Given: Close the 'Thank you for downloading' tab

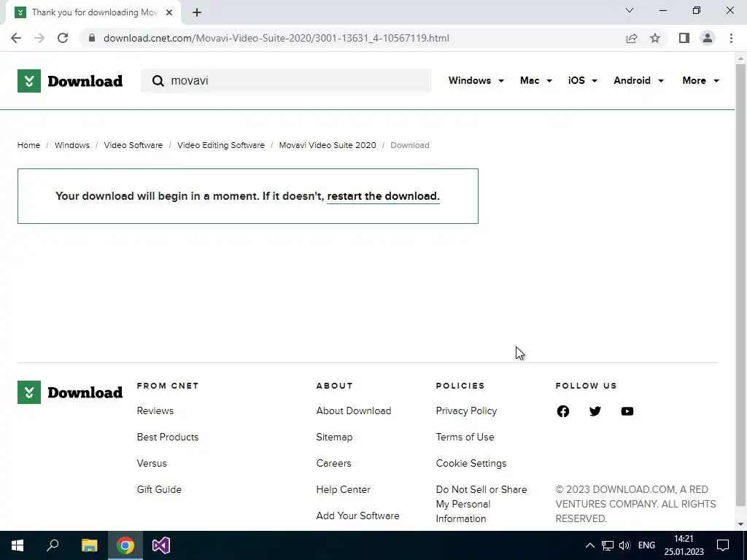Looking at the screenshot, I should (x=169, y=12).
